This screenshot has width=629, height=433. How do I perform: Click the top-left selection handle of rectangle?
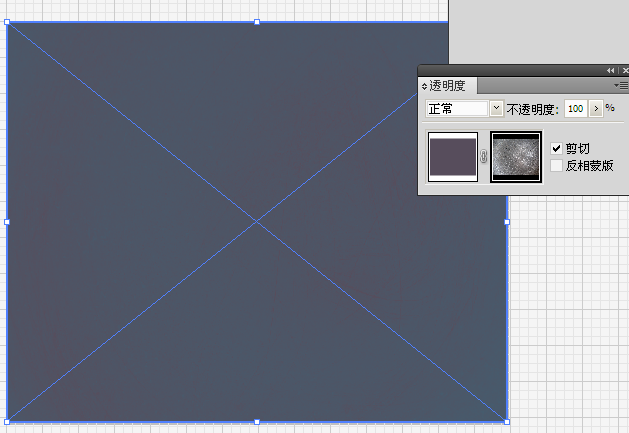[7, 22]
